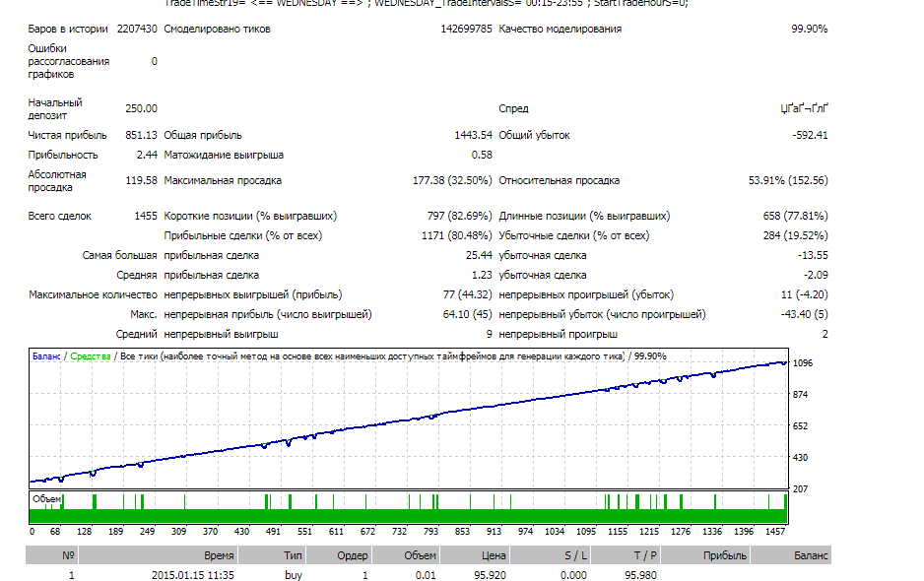
Task: Click the 652 balance axis label
Action: (800, 426)
